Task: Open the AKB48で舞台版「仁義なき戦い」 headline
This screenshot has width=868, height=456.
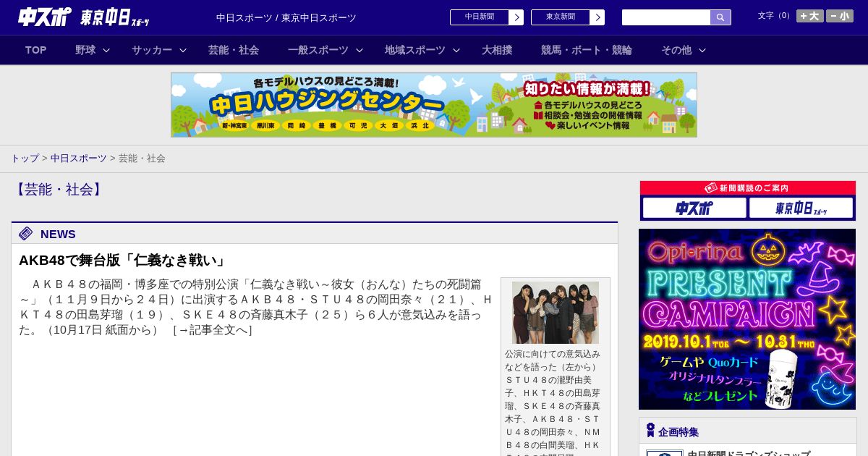Action: coord(123,261)
